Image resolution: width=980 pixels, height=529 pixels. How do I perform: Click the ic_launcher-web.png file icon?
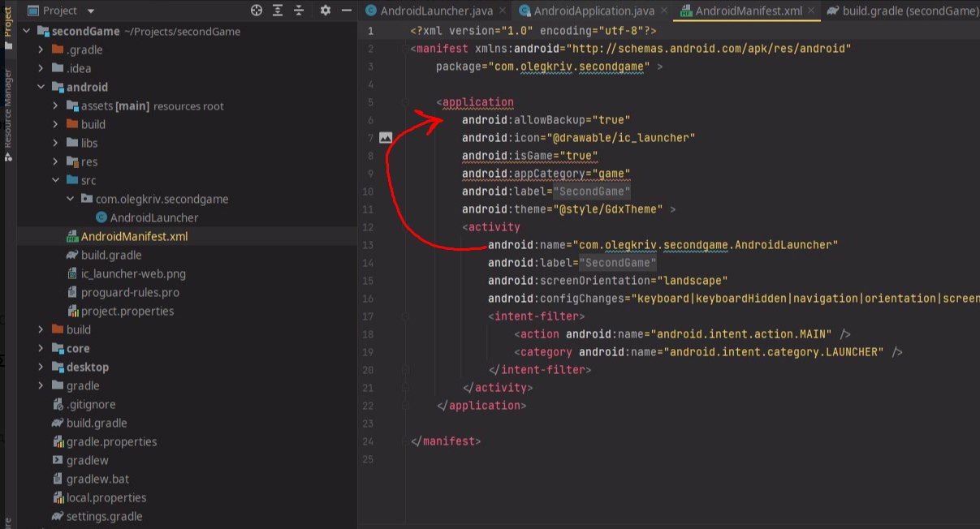click(72, 273)
